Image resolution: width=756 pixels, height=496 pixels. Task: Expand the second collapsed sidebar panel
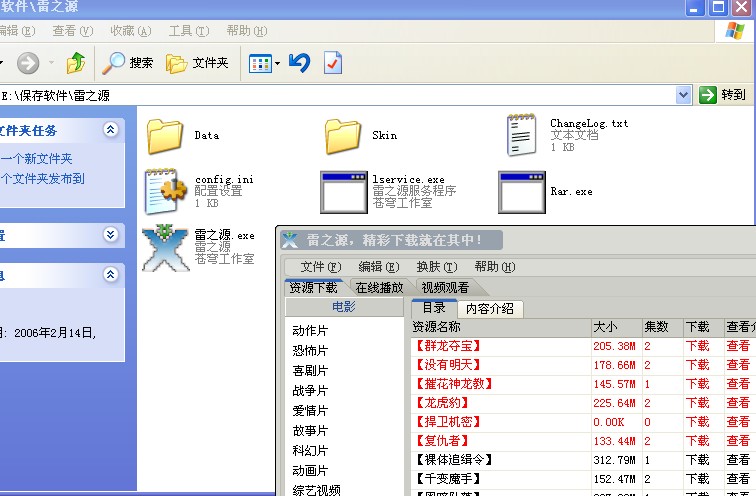click(111, 235)
